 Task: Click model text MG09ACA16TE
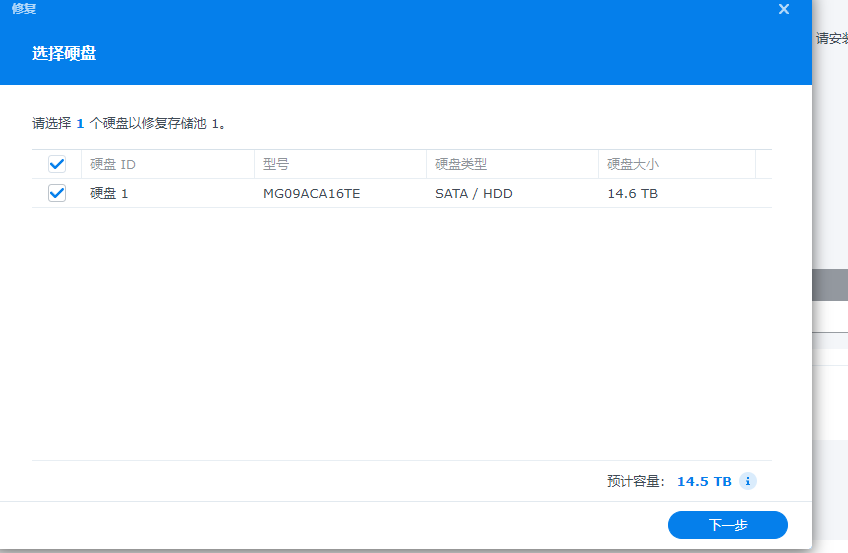pyautogui.click(x=312, y=194)
